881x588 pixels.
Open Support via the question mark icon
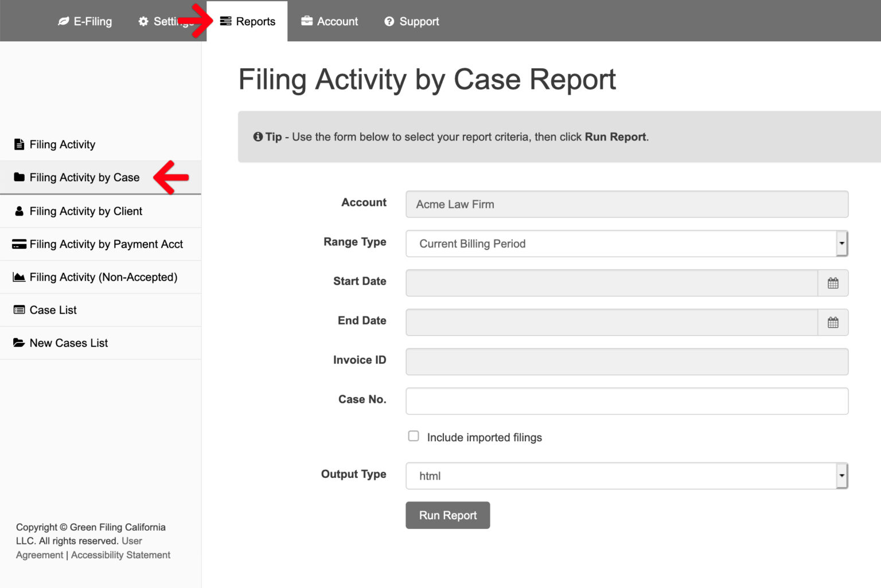388,21
